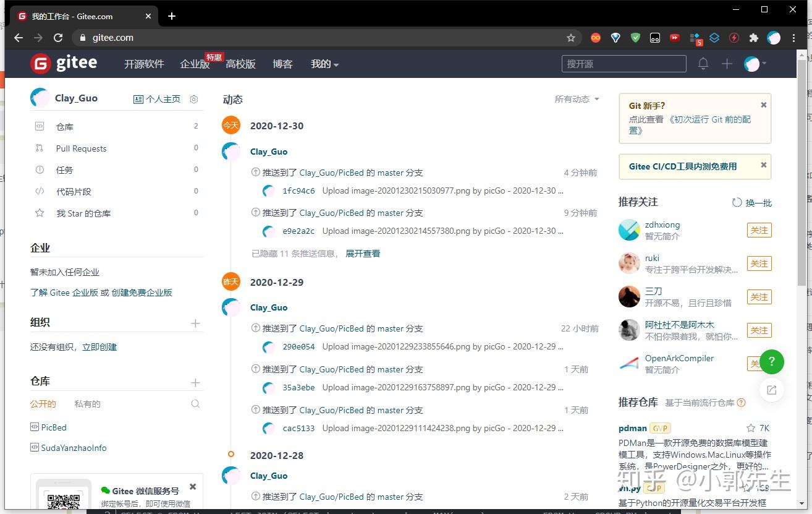Open the profile avatar dropdown at top right

(754, 63)
